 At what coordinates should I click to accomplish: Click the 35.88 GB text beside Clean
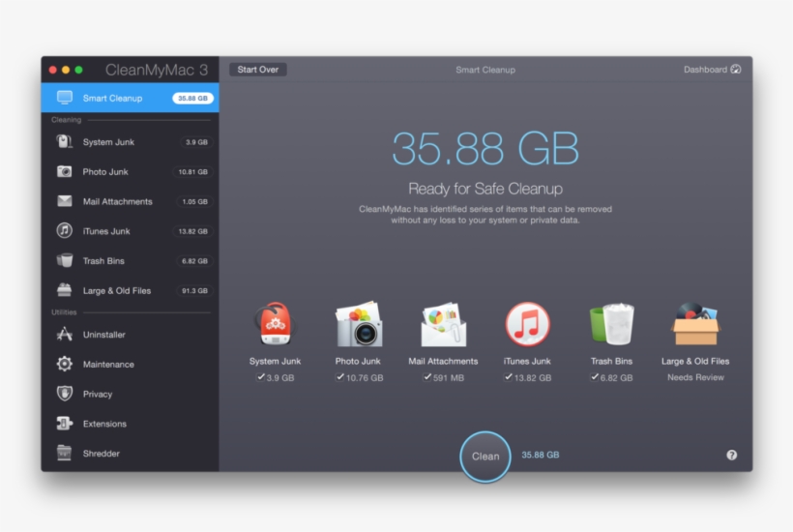[541, 455]
